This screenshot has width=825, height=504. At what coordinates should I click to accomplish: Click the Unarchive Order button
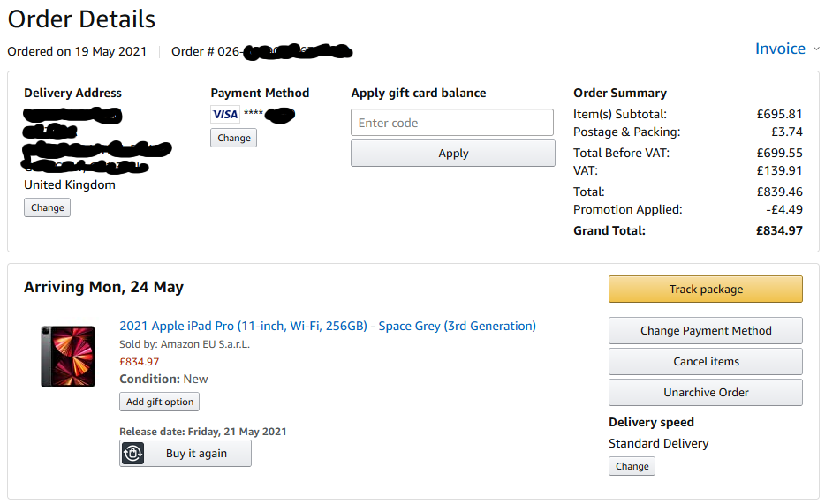coord(705,392)
